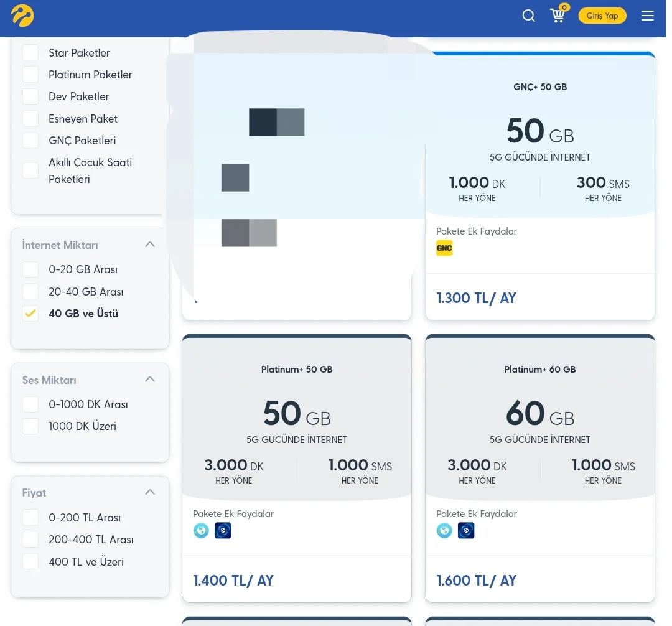
Task: Open the GNÇ+ 50 GB package title
Action: point(540,87)
